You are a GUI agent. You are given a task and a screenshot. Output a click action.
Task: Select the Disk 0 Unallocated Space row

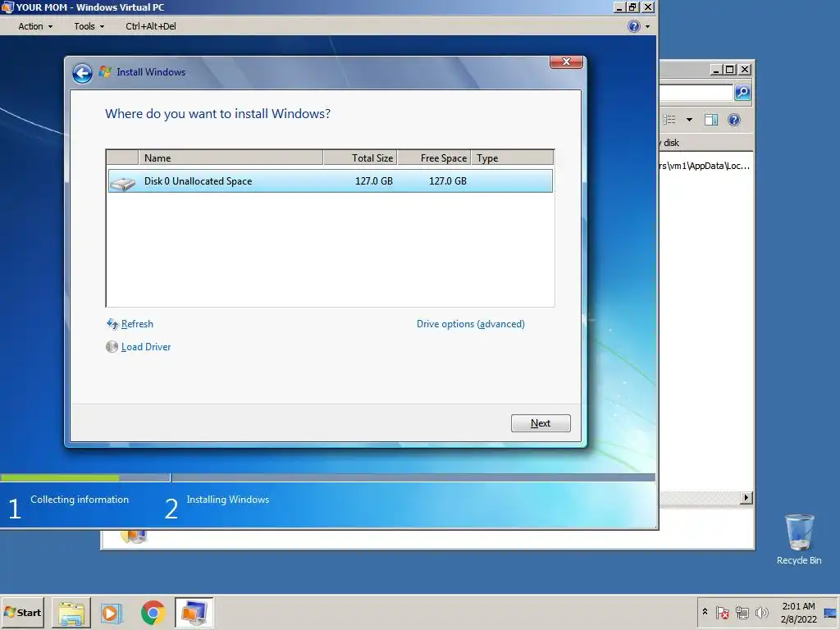pos(330,181)
